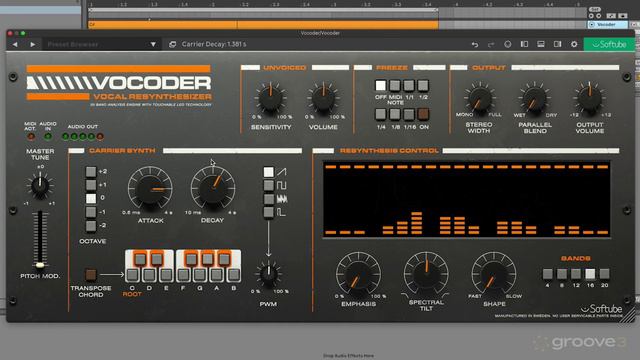
Task: Set Freeze to 1/2
Action: [423, 85]
